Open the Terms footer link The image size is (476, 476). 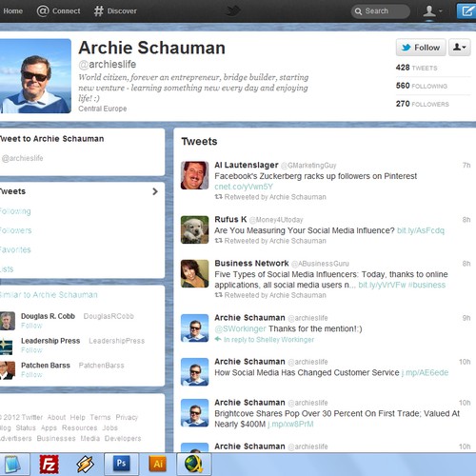[x=100, y=417]
